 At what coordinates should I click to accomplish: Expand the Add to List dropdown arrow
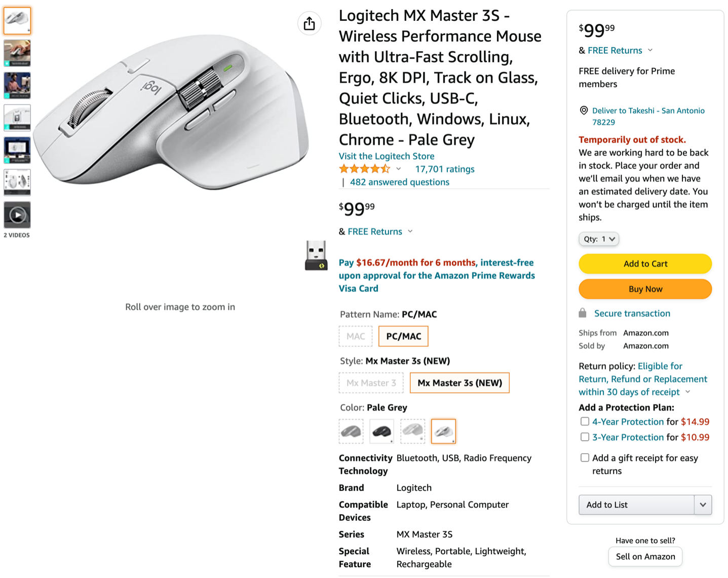tap(703, 505)
